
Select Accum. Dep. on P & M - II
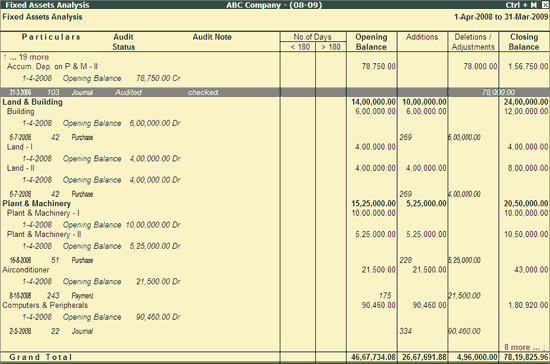[x=275, y=67]
